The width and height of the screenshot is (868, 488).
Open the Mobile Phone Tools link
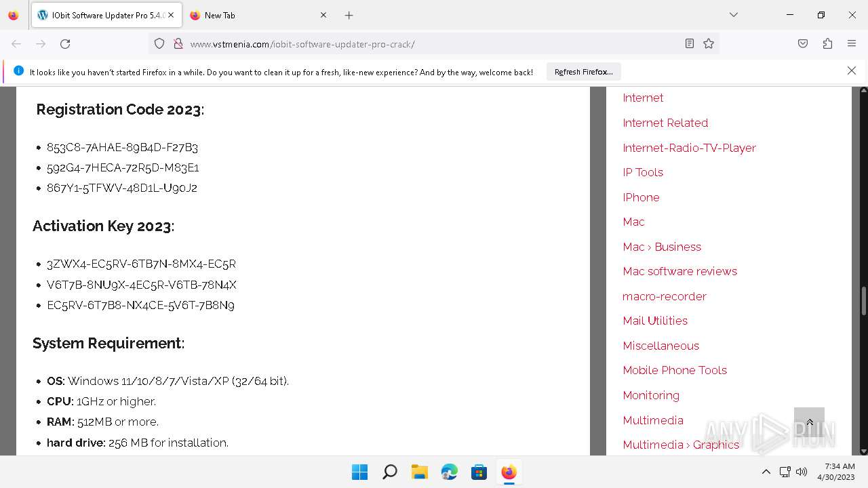point(675,370)
